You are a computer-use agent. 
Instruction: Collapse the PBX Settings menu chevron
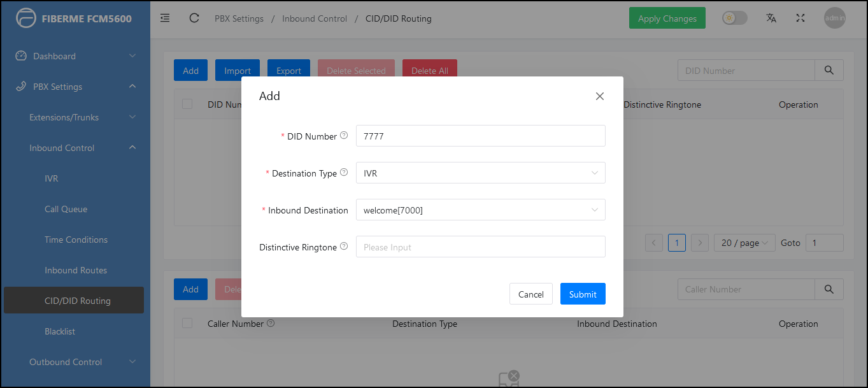point(132,87)
